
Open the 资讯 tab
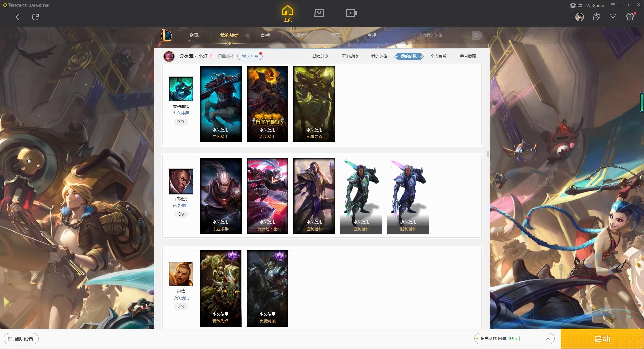(x=194, y=35)
